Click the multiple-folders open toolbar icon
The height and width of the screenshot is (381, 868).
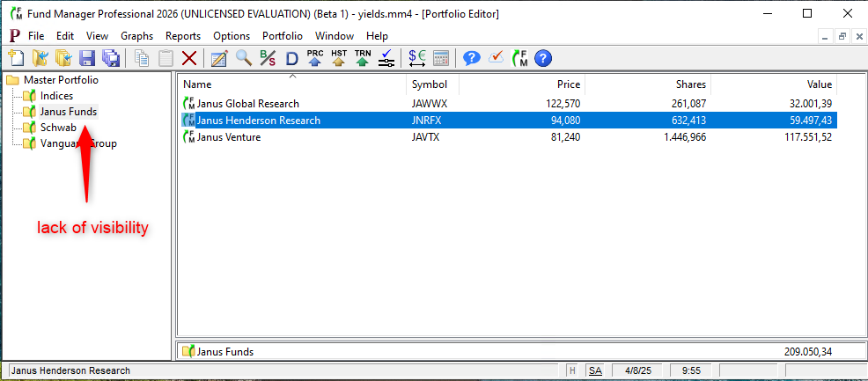pos(64,58)
